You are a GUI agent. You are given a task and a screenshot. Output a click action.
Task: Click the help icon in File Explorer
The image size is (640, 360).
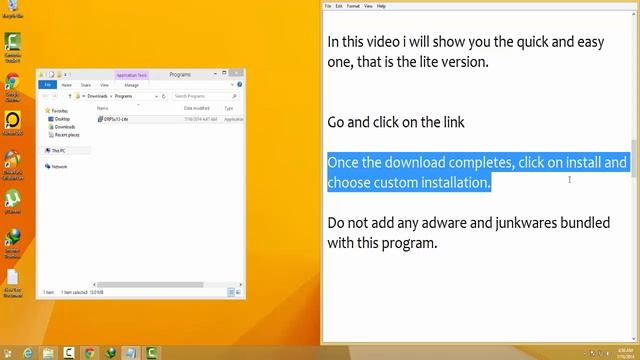pyautogui.click(x=240, y=84)
